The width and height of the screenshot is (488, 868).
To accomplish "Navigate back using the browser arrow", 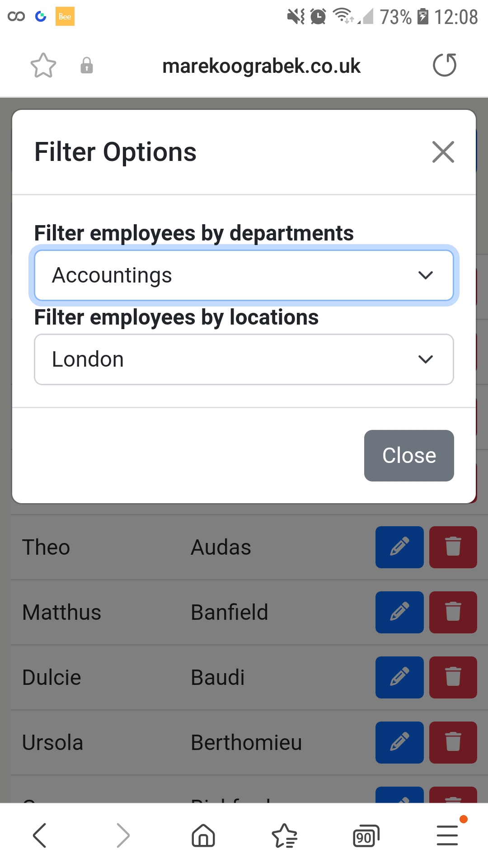I will pyautogui.click(x=40, y=835).
